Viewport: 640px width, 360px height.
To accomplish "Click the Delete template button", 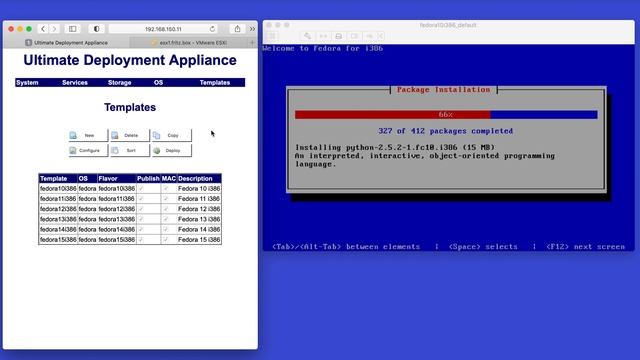I will (x=130, y=135).
